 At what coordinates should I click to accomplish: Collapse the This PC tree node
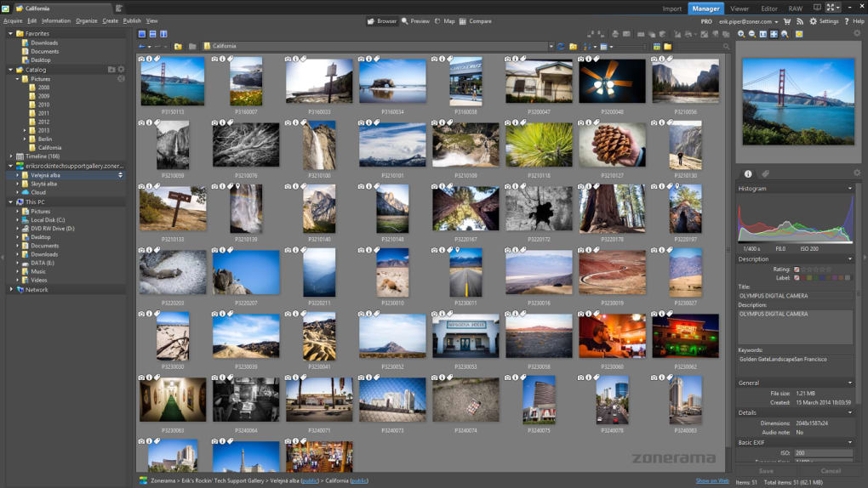pyautogui.click(x=10, y=202)
